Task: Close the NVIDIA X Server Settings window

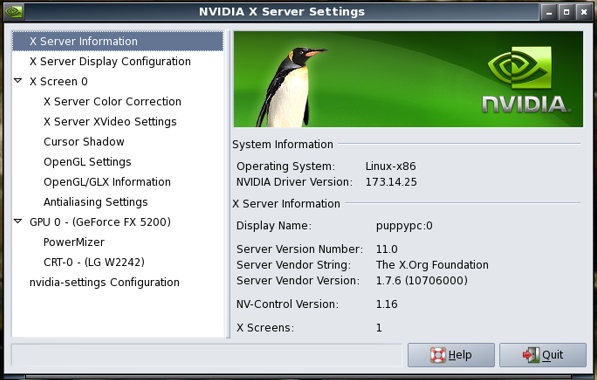Action: [x=584, y=12]
